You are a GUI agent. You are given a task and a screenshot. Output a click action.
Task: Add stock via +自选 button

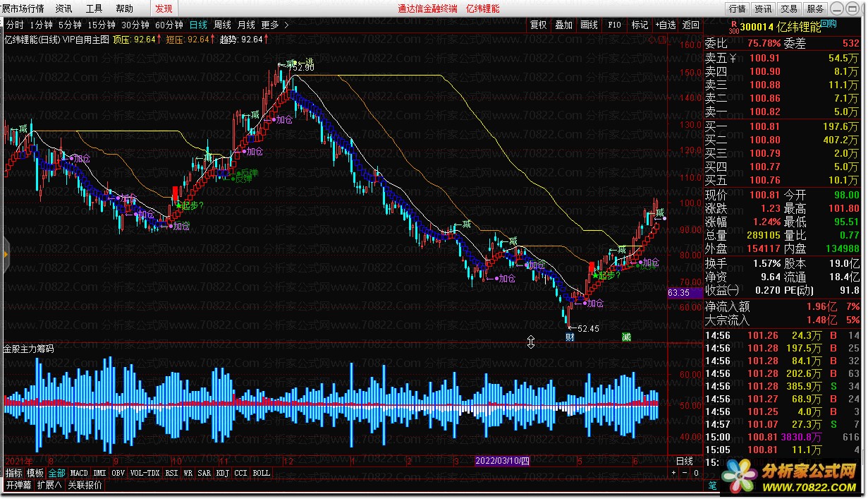tap(665, 25)
